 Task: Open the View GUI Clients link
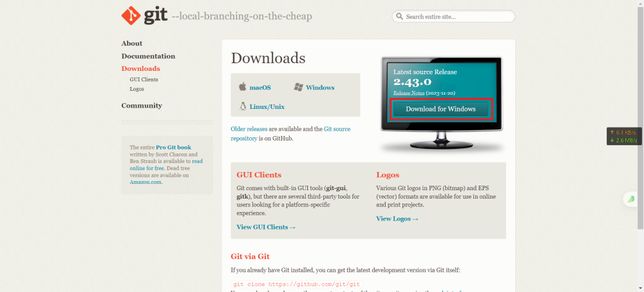tap(266, 227)
